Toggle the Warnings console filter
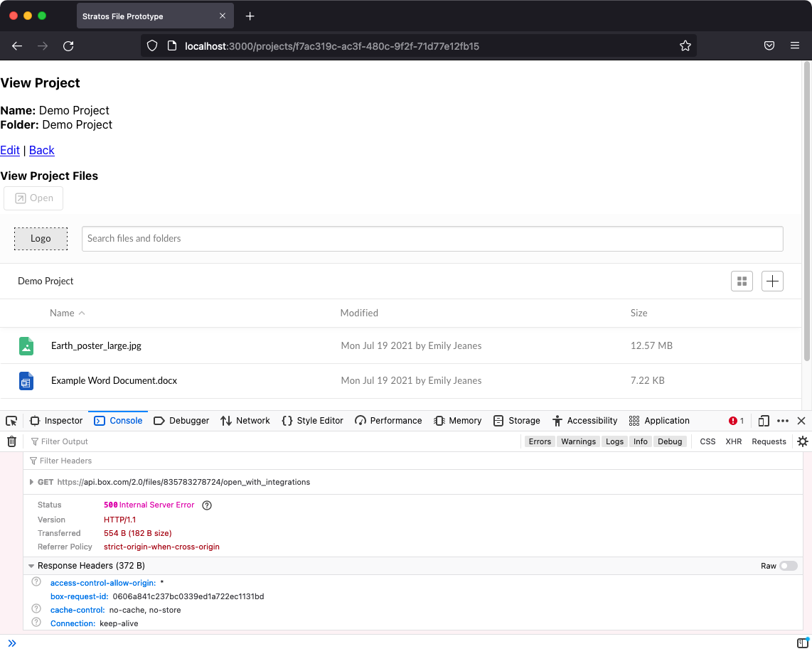The height and width of the screenshot is (666, 812). click(x=579, y=441)
